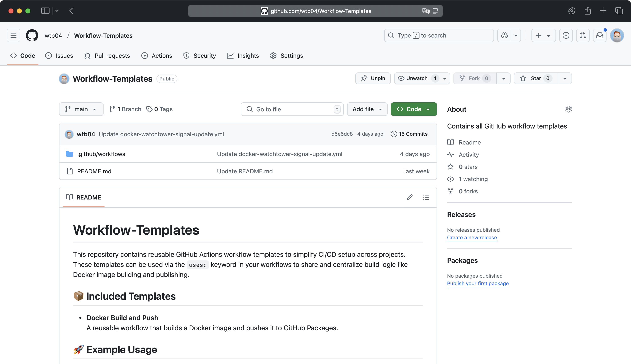Image resolution: width=631 pixels, height=364 pixels.
Task: Click Create a new release link
Action: (x=472, y=237)
